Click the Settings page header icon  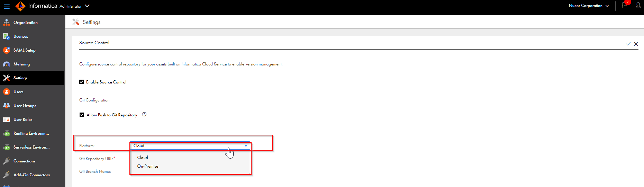(x=76, y=22)
